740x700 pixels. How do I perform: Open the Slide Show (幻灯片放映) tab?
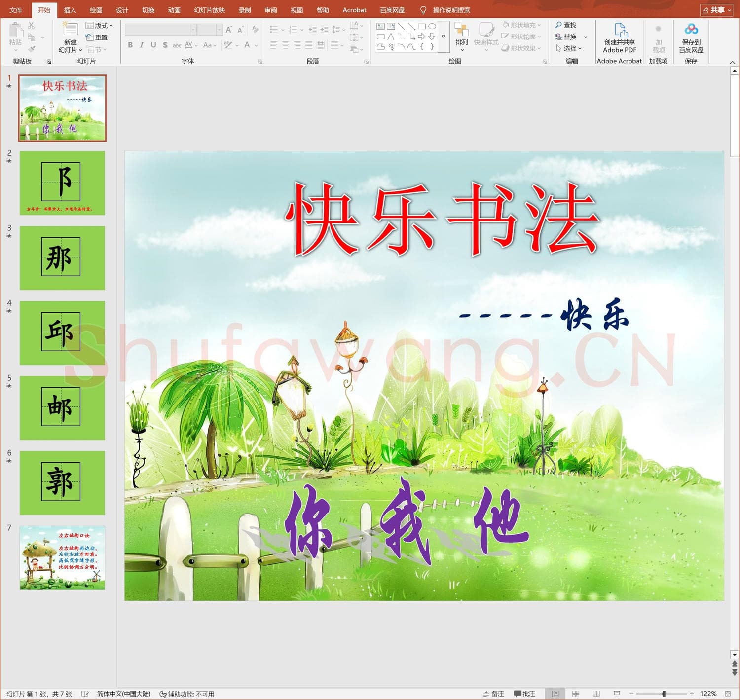pos(210,10)
